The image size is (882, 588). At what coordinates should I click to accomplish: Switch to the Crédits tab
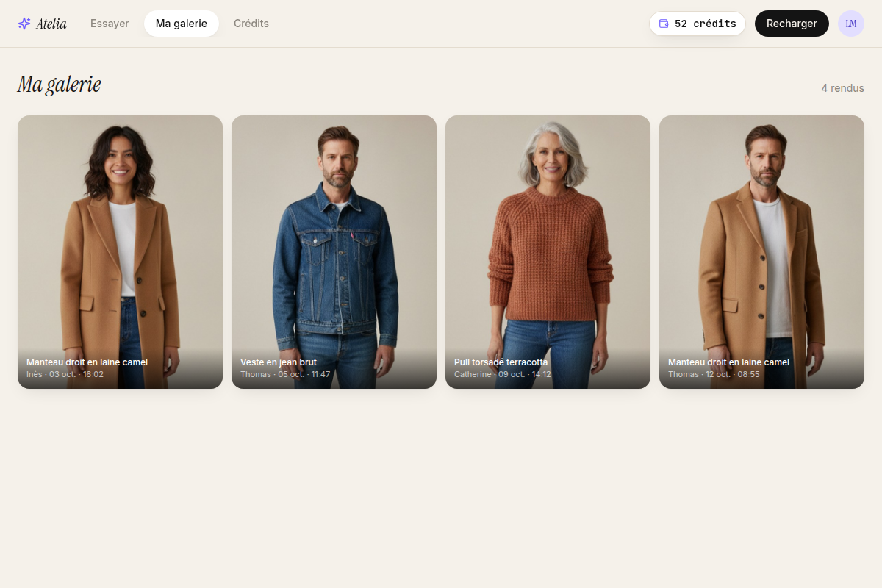point(251,24)
